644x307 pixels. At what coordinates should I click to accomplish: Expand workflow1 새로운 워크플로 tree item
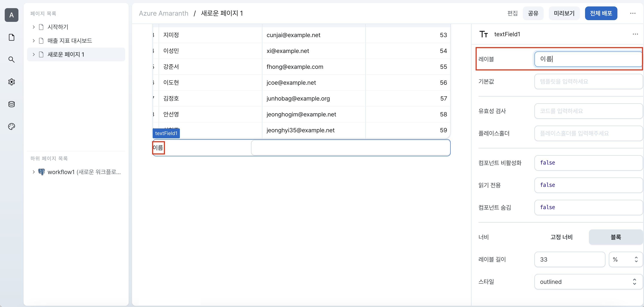[x=32, y=172]
